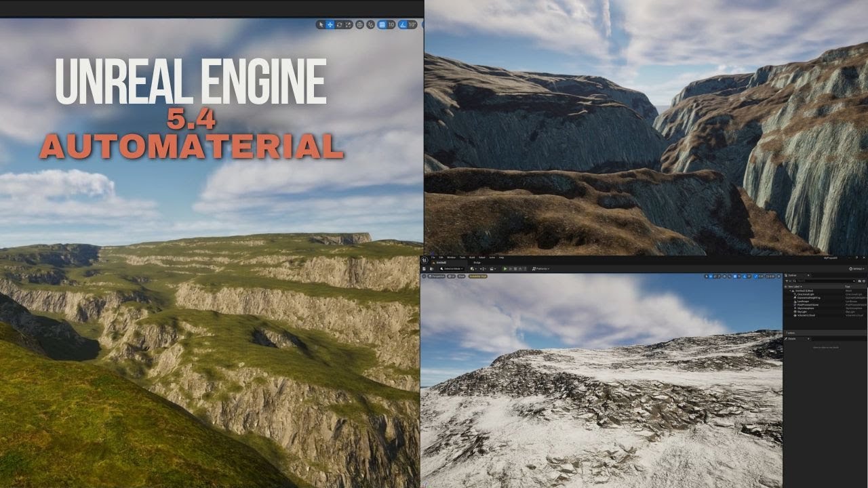Open the Selection Mode dropdown in editor toolbar
The height and width of the screenshot is (488, 868).
452,269
